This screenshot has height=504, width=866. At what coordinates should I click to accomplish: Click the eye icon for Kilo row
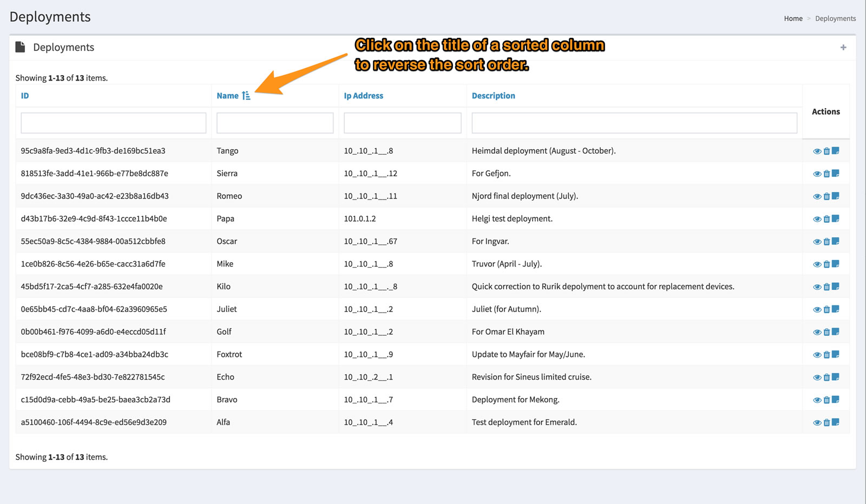coord(817,287)
